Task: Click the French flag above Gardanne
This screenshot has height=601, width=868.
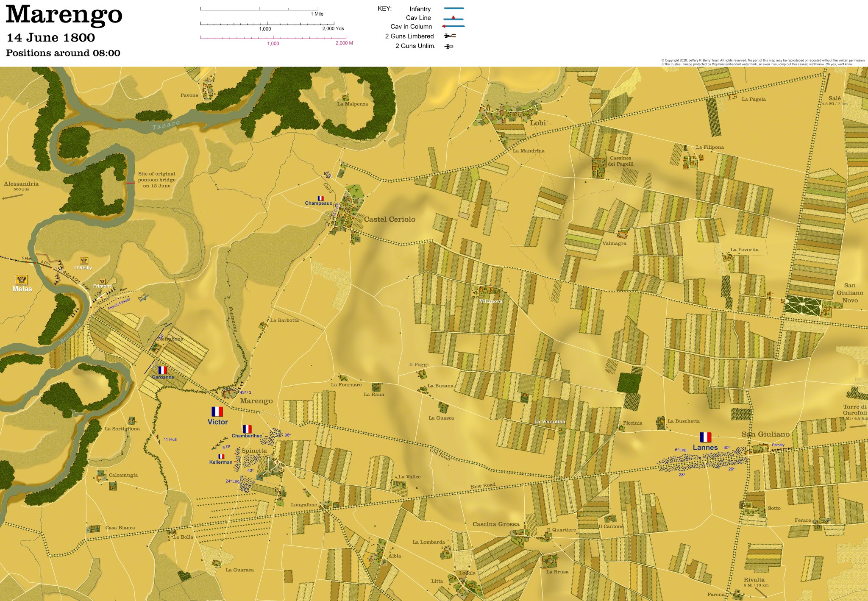Action: 162,370
